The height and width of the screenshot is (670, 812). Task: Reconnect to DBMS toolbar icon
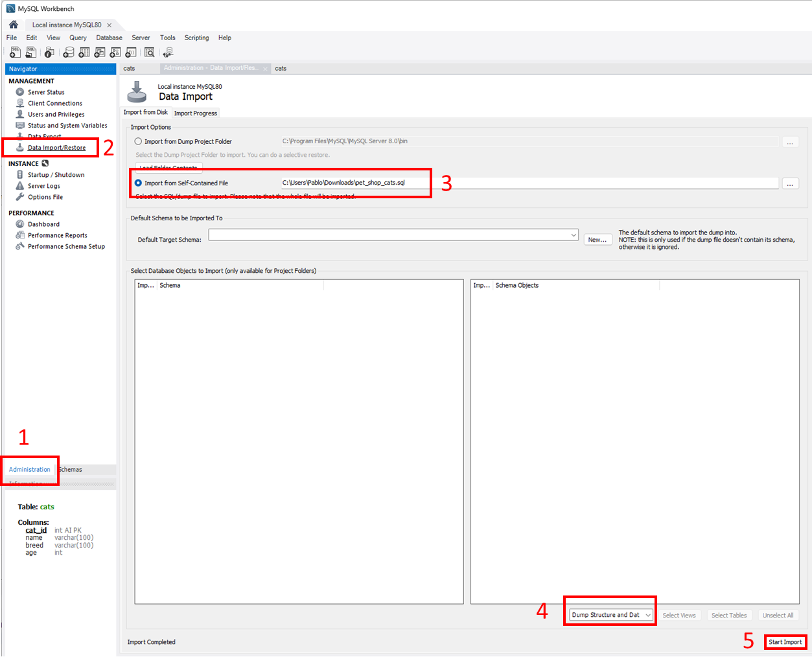pyautogui.click(x=168, y=52)
